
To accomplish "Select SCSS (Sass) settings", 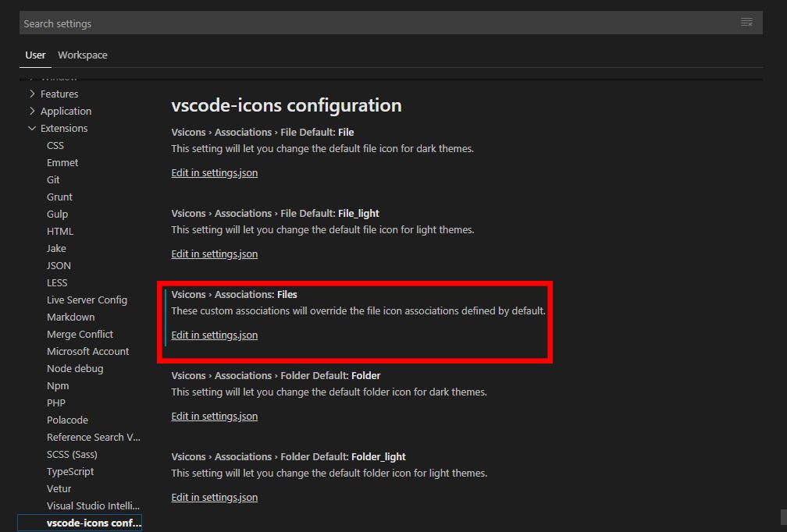I will pos(72,454).
